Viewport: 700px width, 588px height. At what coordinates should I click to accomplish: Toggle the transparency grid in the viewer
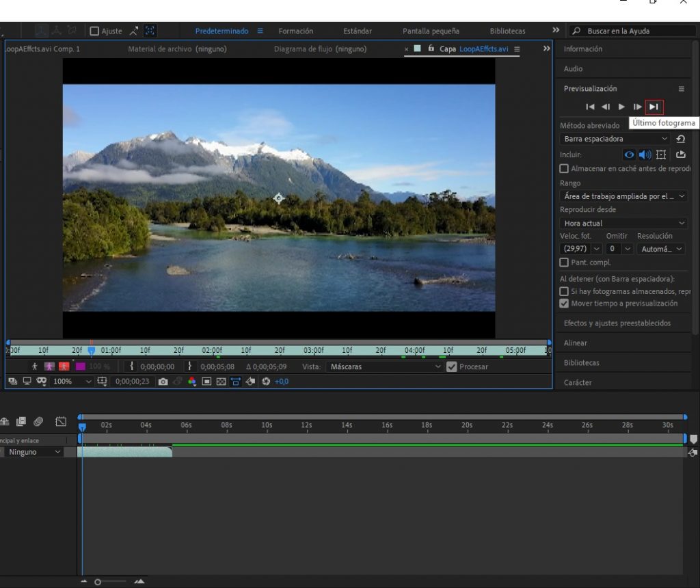coord(222,382)
